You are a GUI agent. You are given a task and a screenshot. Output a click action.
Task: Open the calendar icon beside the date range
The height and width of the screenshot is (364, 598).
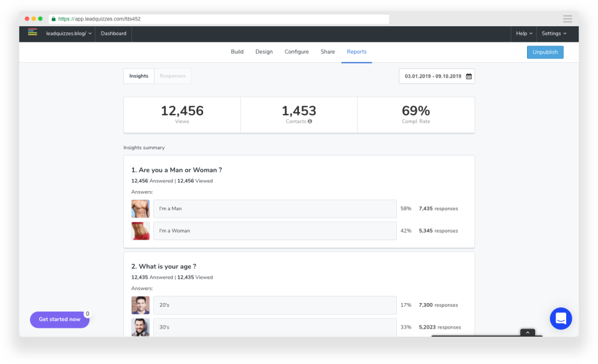coord(469,76)
